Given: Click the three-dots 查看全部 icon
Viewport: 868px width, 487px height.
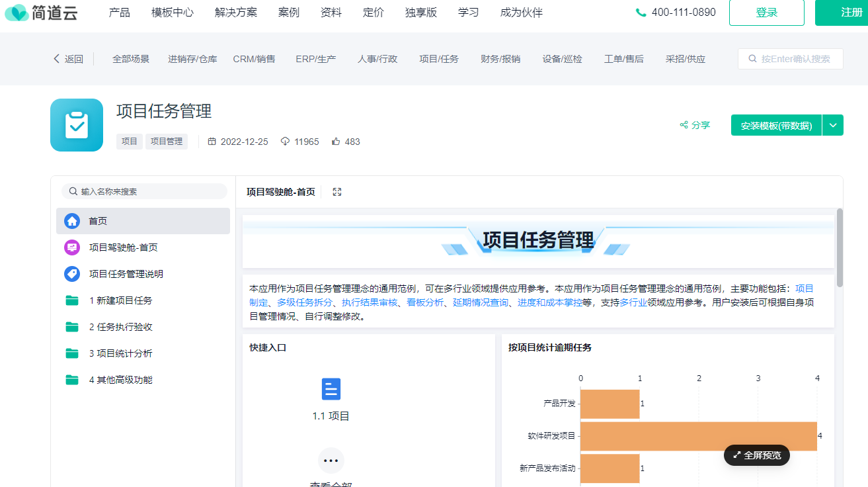Looking at the screenshot, I should click(331, 461).
